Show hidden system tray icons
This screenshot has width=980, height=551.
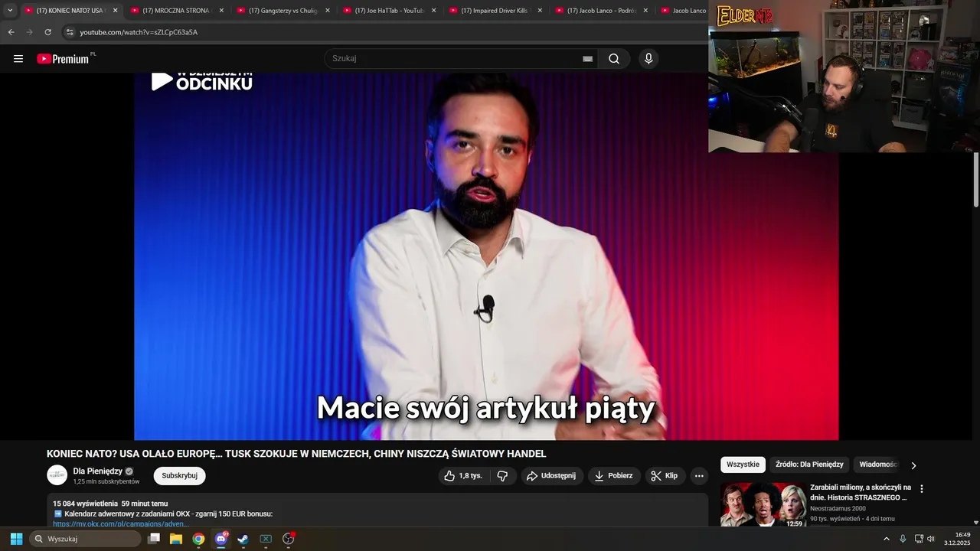click(x=887, y=539)
